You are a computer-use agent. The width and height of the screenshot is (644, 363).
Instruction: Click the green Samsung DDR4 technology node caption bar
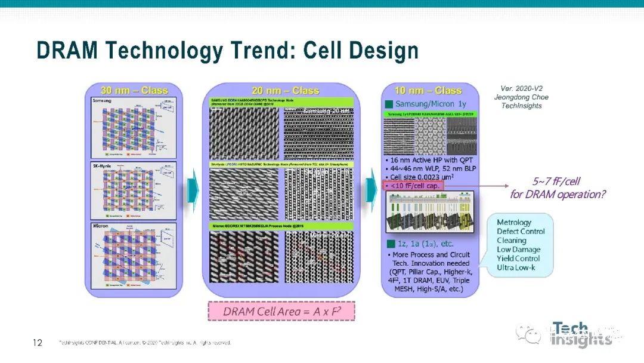pos(281,102)
